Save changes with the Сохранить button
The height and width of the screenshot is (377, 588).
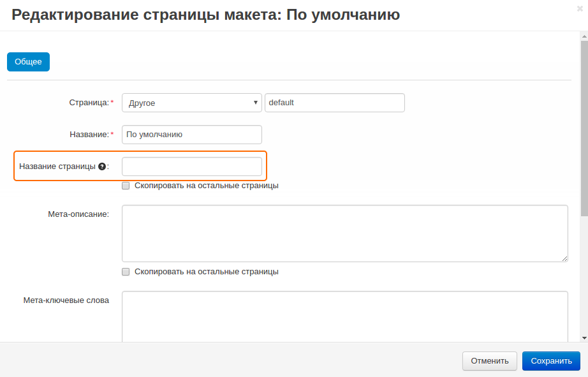[551, 361]
